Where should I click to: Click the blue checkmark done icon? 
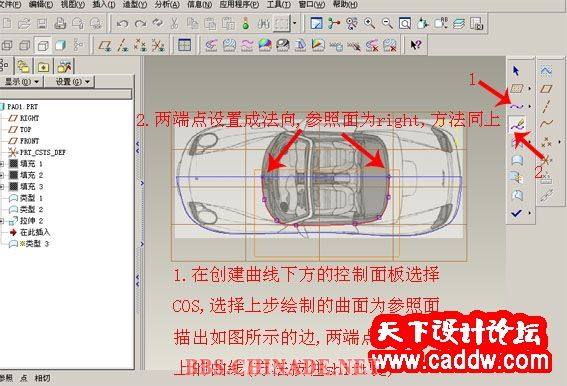click(x=516, y=213)
